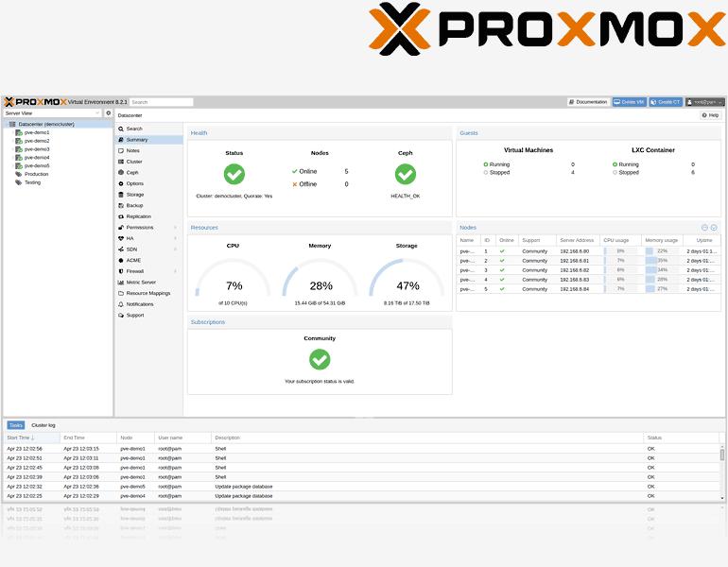Click the Nodes panel expand icon
728x567 pixels.
(714, 228)
